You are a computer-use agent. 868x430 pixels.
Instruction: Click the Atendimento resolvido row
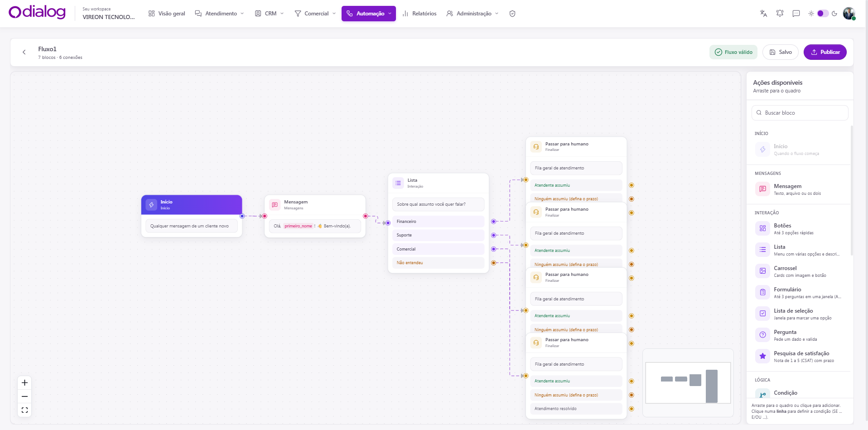click(576, 409)
